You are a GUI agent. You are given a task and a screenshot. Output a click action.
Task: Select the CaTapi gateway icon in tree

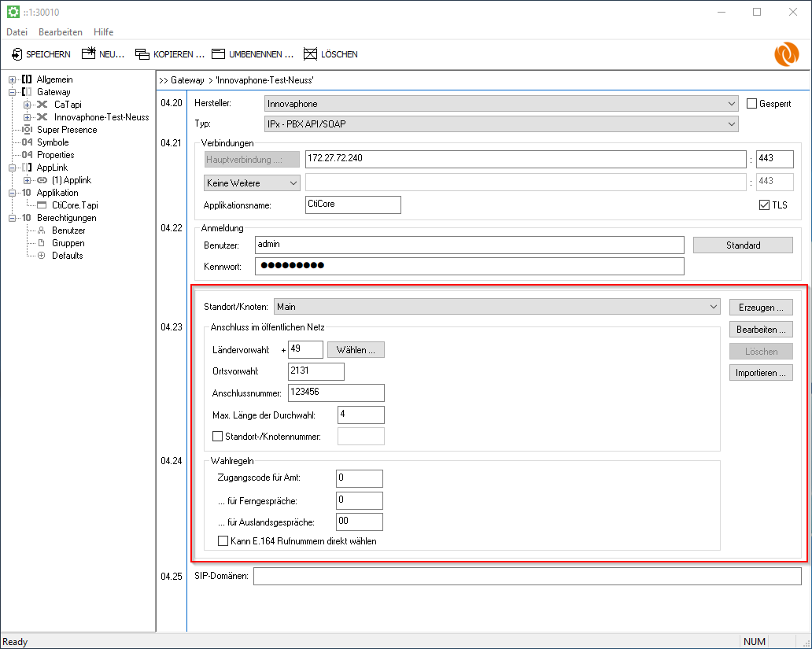pyautogui.click(x=42, y=105)
